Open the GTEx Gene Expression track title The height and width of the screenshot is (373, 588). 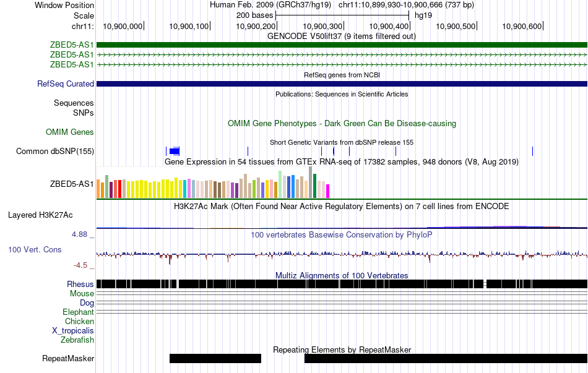pyautogui.click(x=342, y=162)
